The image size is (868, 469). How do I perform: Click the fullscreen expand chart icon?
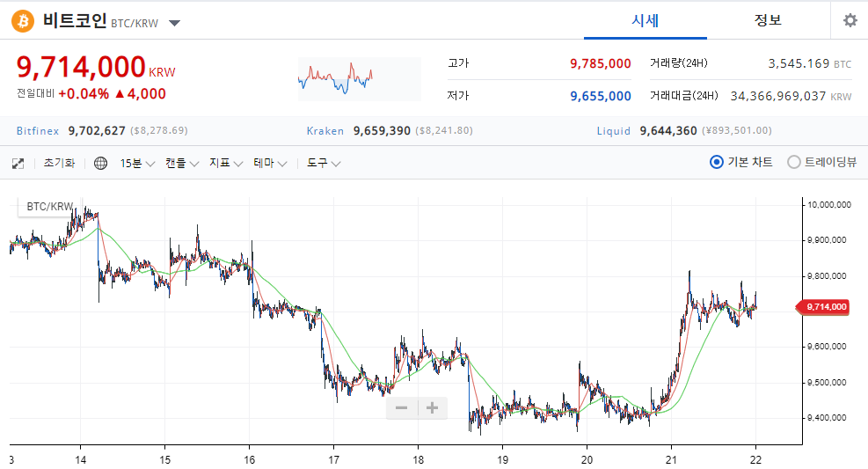pyautogui.click(x=18, y=164)
